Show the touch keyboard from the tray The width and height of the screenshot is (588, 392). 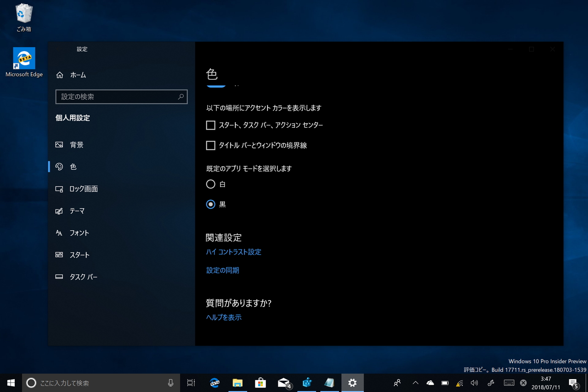tap(509, 383)
